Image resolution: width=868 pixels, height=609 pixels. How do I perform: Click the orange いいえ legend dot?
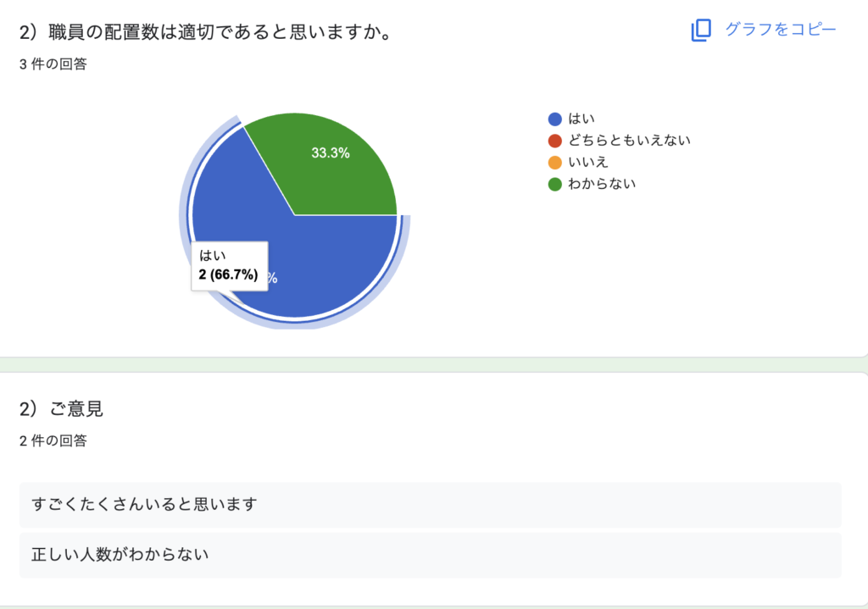[555, 163]
